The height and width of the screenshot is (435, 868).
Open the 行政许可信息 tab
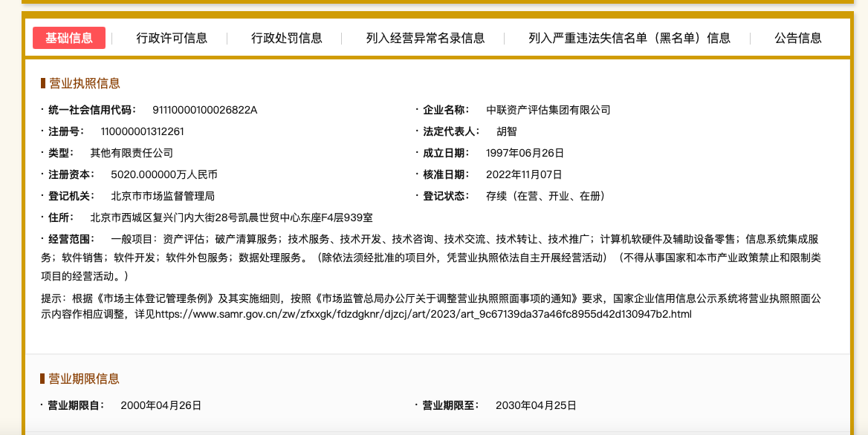pos(172,38)
